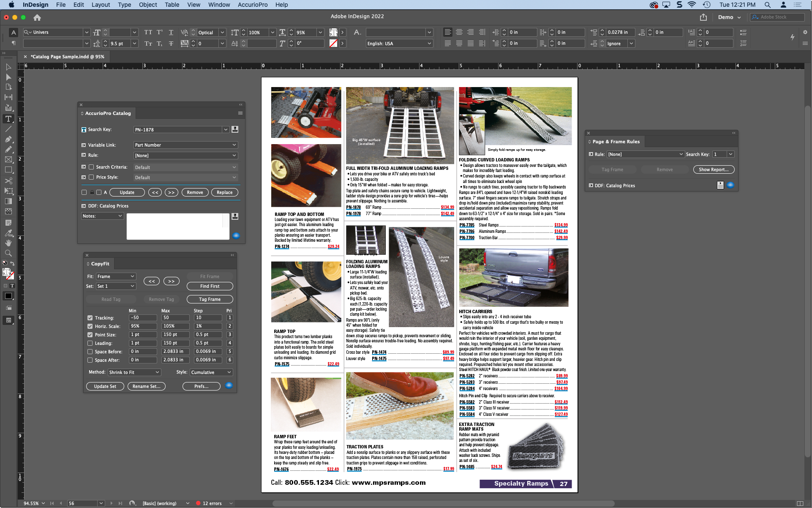The width and height of the screenshot is (812, 508).
Task: Click the Find First button
Action: click(x=210, y=286)
